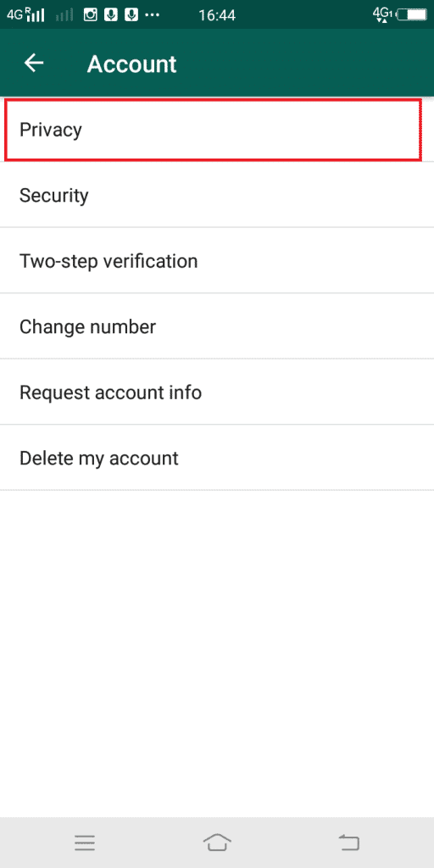The image size is (434, 868).
Task: Choose the Change number option
Action: tap(217, 326)
